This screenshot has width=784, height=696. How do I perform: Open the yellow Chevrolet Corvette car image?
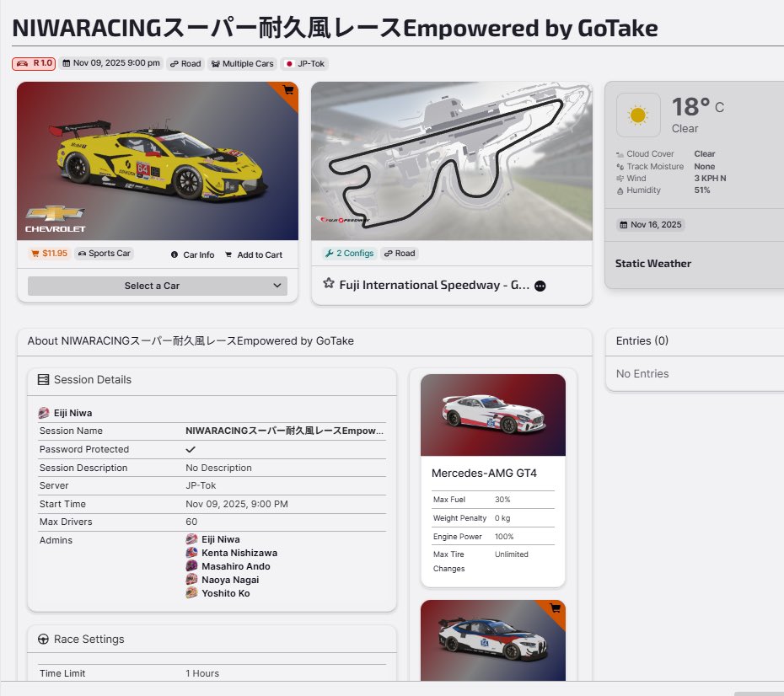[x=158, y=161]
